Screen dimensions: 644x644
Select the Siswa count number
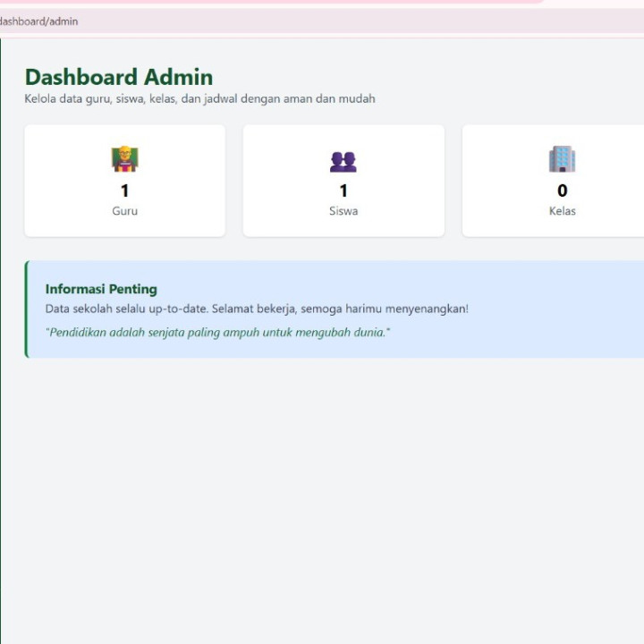coord(343,191)
